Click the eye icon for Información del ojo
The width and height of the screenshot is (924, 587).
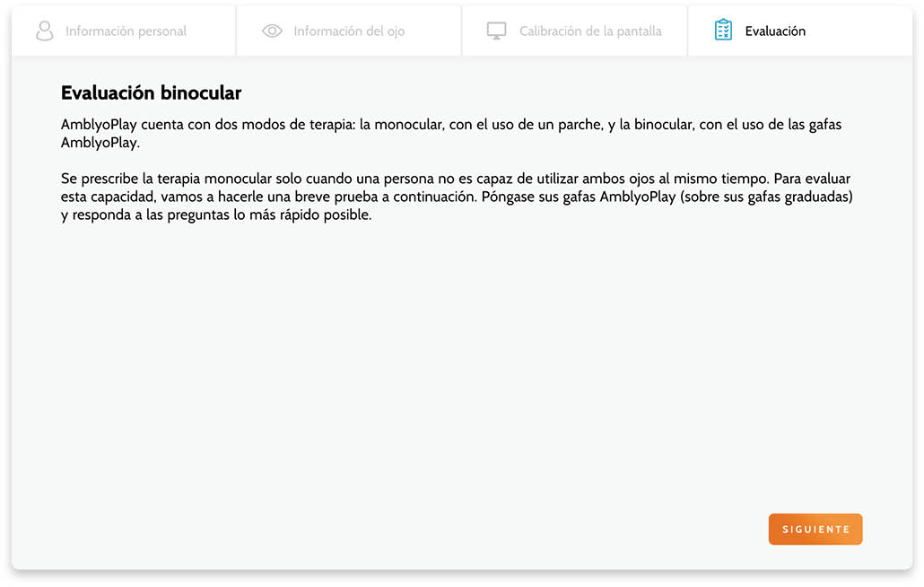pyautogui.click(x=272, y=31)
